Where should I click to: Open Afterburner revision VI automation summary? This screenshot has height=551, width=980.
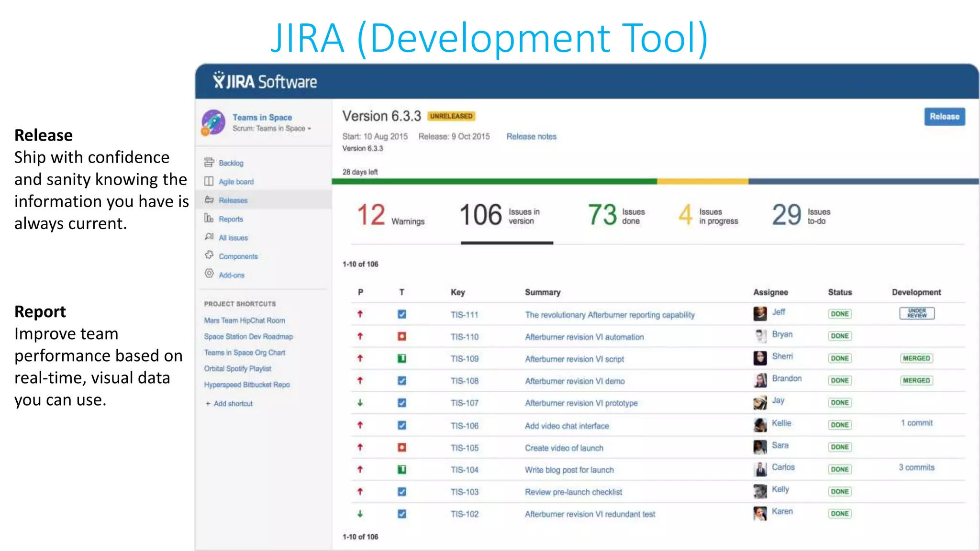[584, 337]
